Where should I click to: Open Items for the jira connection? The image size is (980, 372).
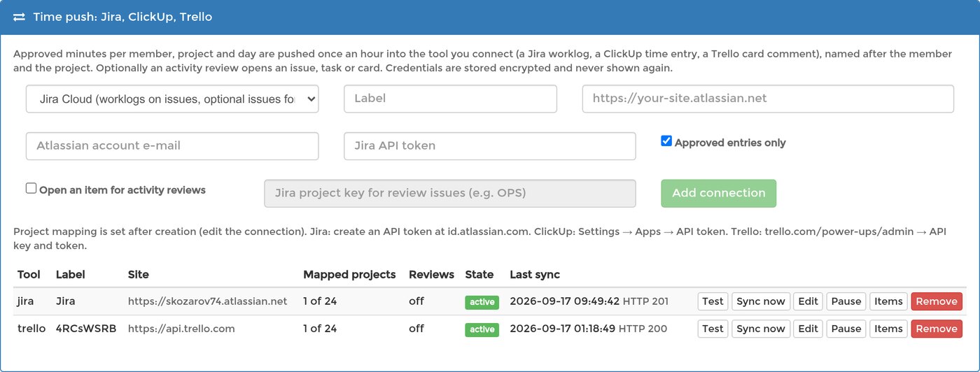click(x=888, y=301)
